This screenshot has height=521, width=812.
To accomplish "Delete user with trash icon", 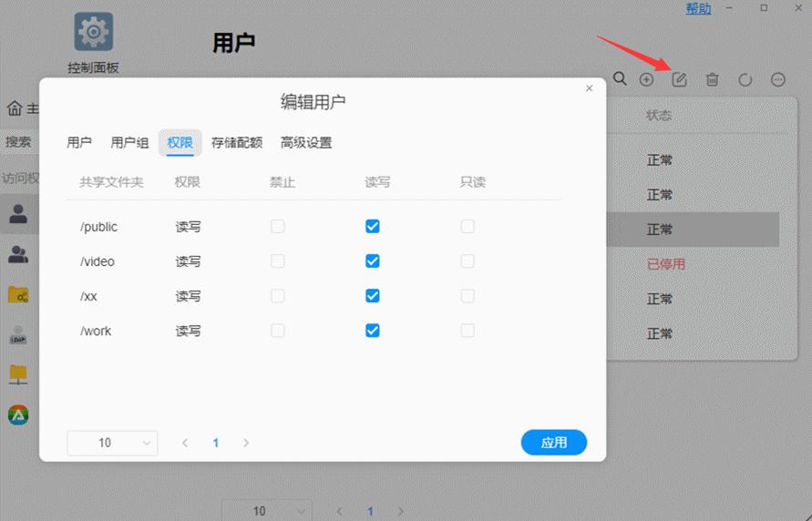I will 712,79.
